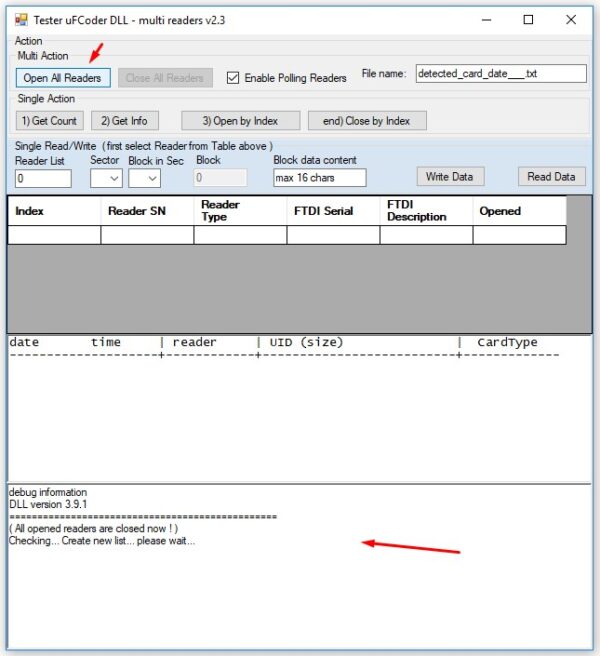Toggle Enable Polling Readers checkbox

tap(233, 78)
